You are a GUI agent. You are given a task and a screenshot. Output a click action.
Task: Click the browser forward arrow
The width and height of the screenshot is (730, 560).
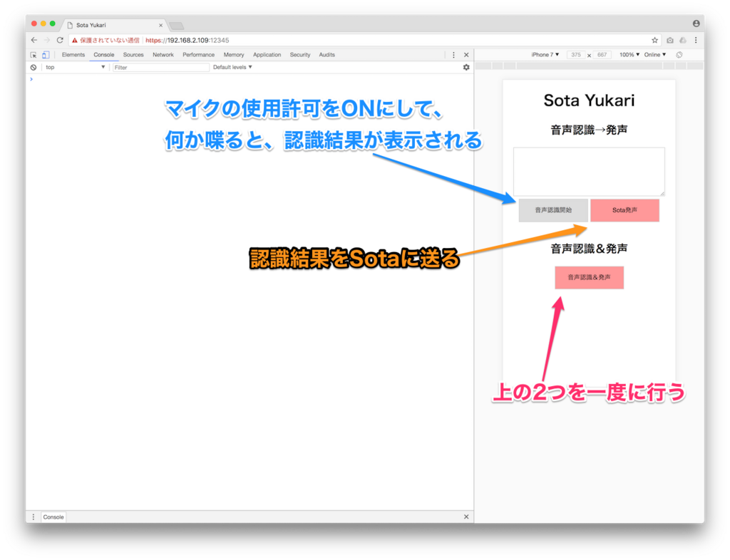(x=46, y=40)
